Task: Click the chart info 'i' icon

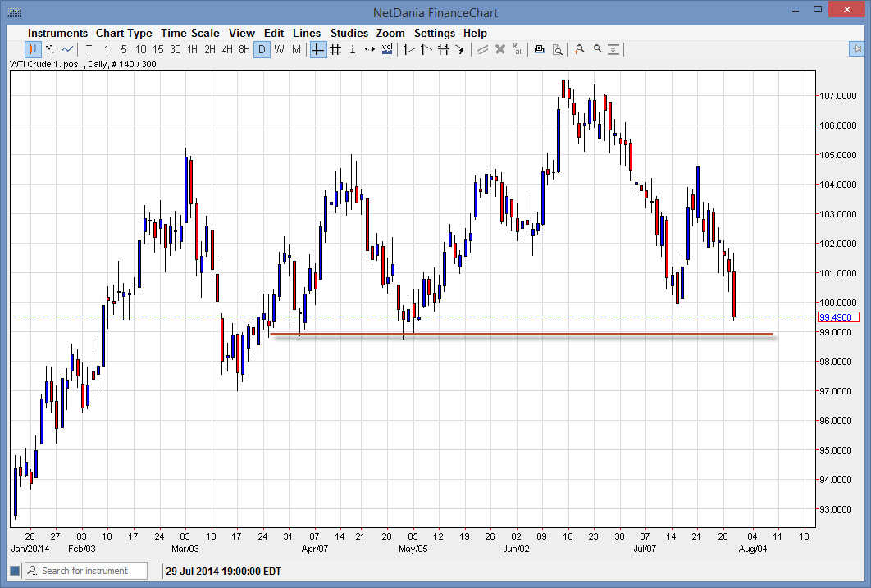Action: coord(352,49)
